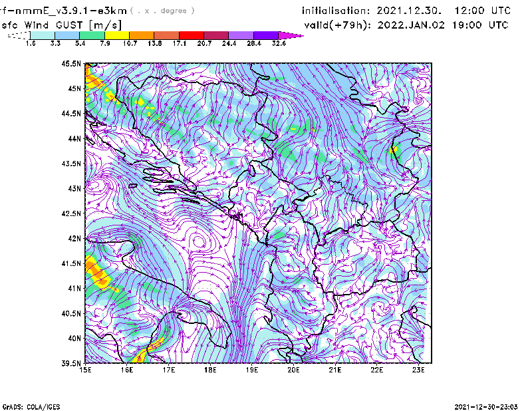Screen dimensions: 532x411
Task: Click the legend value 28.4
Action: pos(254,43)
